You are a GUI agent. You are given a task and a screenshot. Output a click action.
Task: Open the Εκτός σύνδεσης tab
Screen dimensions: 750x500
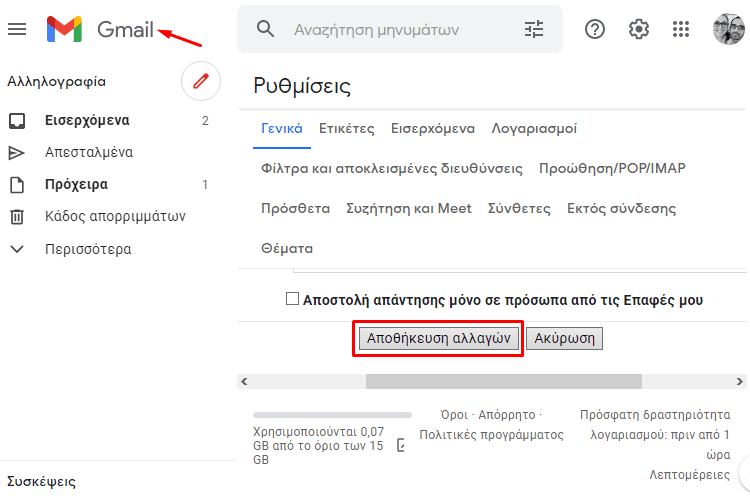[621, 209]
